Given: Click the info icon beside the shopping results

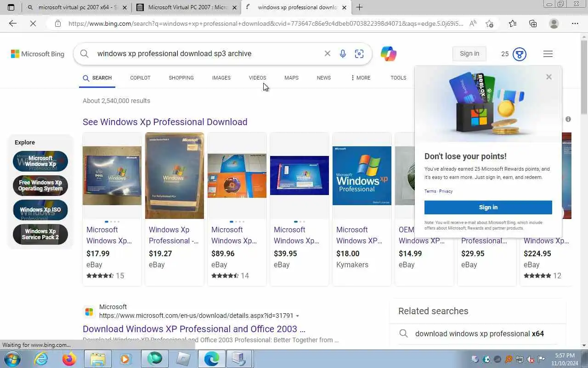Looking at the screenshot, I should pos(568,119).
